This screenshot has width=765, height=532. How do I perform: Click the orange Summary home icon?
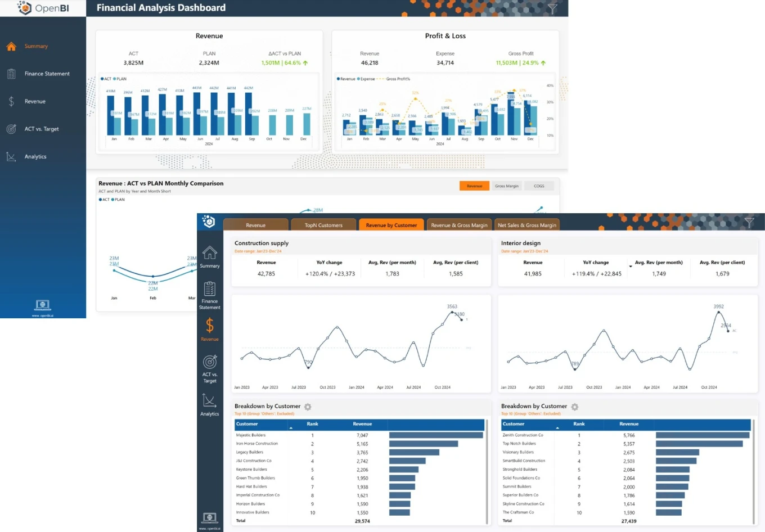tap(11, 46)
